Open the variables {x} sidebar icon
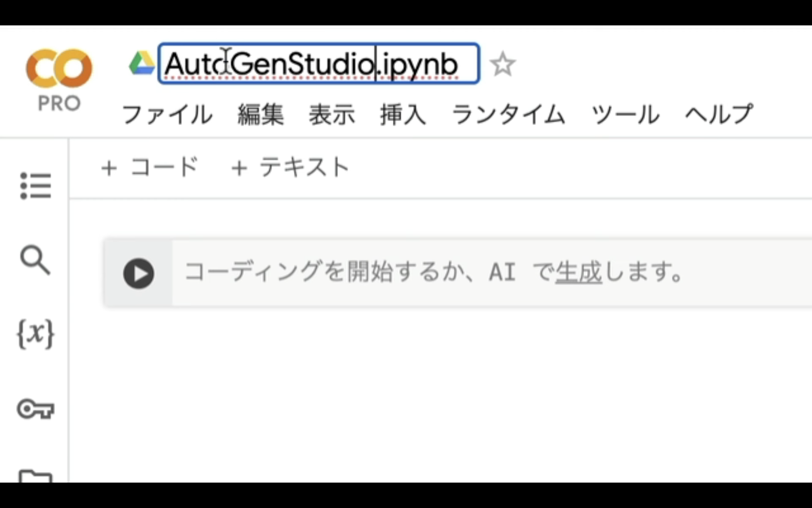This screenshot has width=812, height=508. 35,334
